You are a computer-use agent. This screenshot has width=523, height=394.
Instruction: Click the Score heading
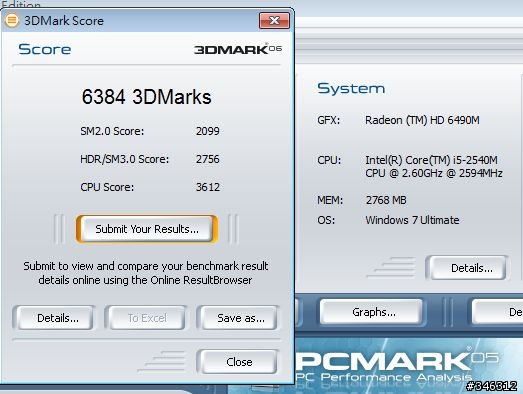coord(45,49)
